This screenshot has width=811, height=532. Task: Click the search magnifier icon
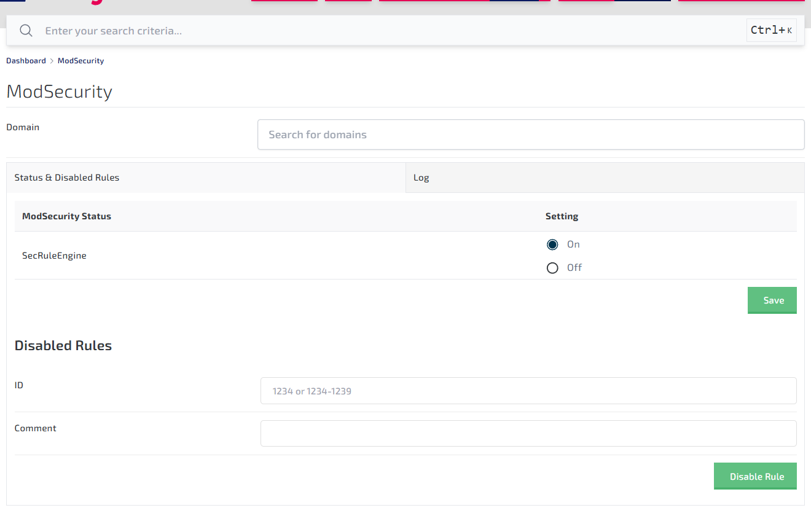pyautogui.click(x=26, y=31)
